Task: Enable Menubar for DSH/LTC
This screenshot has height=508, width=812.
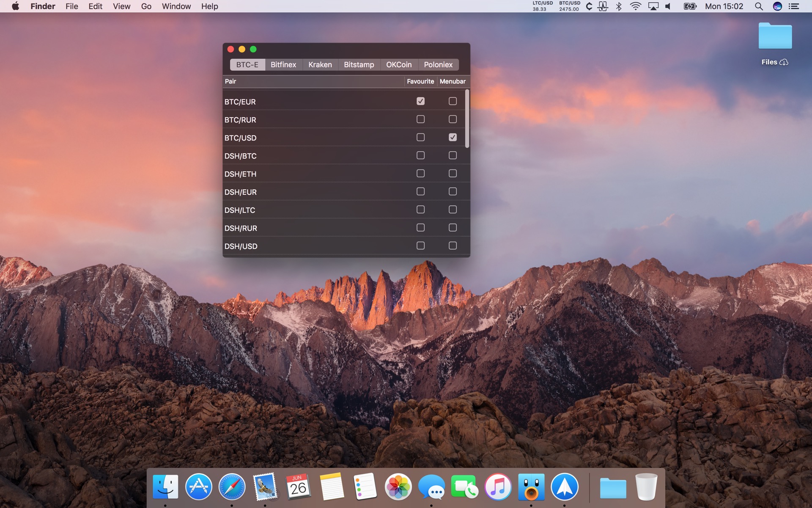Action: click(x=453, y=210)
